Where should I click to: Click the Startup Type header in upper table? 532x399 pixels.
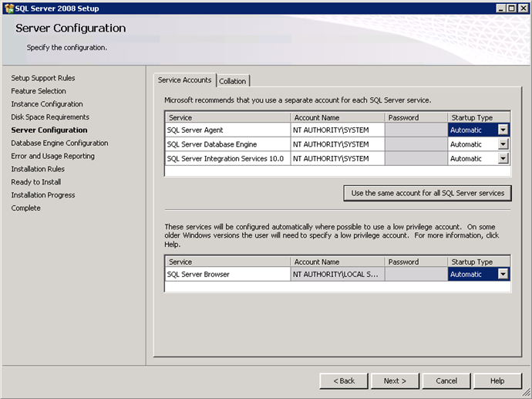479,117
